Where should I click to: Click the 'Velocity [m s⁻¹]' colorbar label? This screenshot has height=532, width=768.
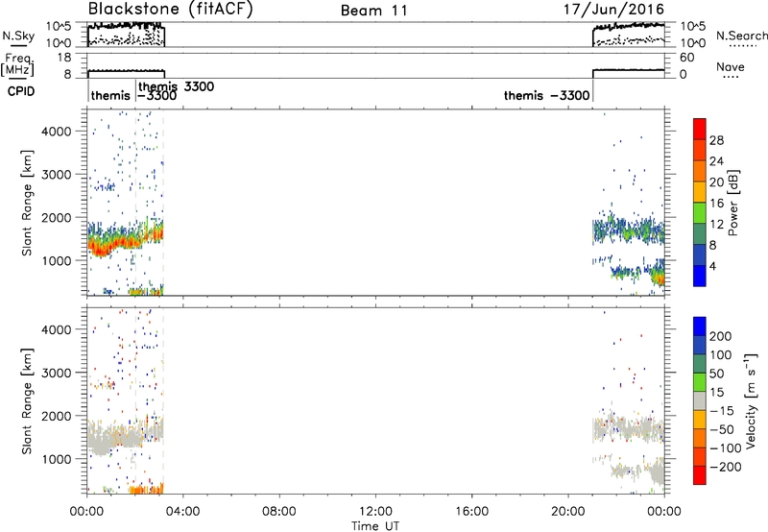(x=751, y=400)
